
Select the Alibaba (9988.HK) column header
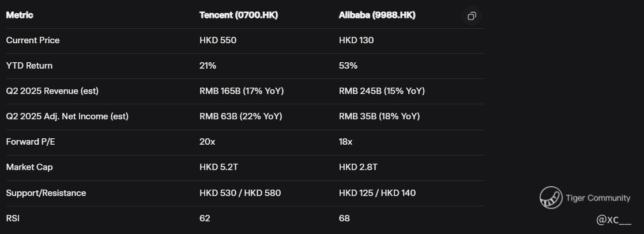(376, 15)
